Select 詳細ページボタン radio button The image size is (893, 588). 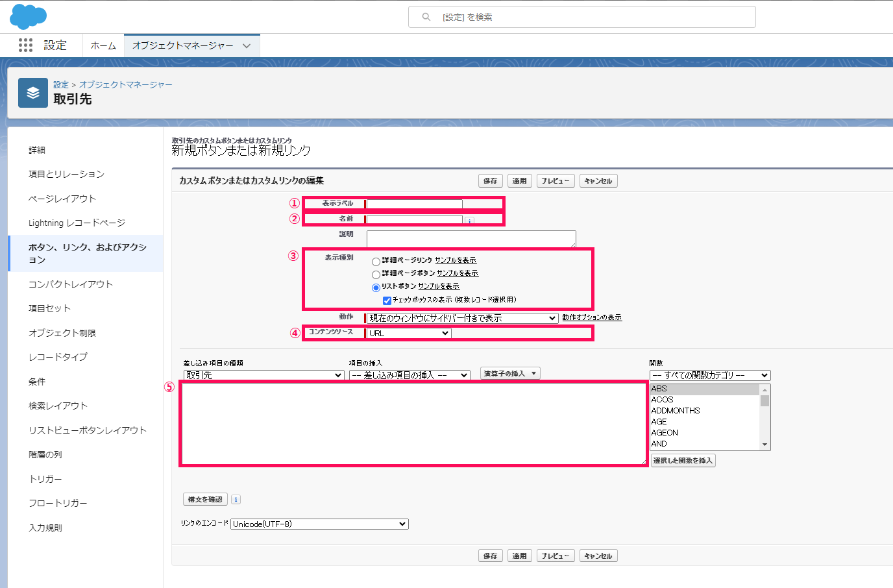376,275
